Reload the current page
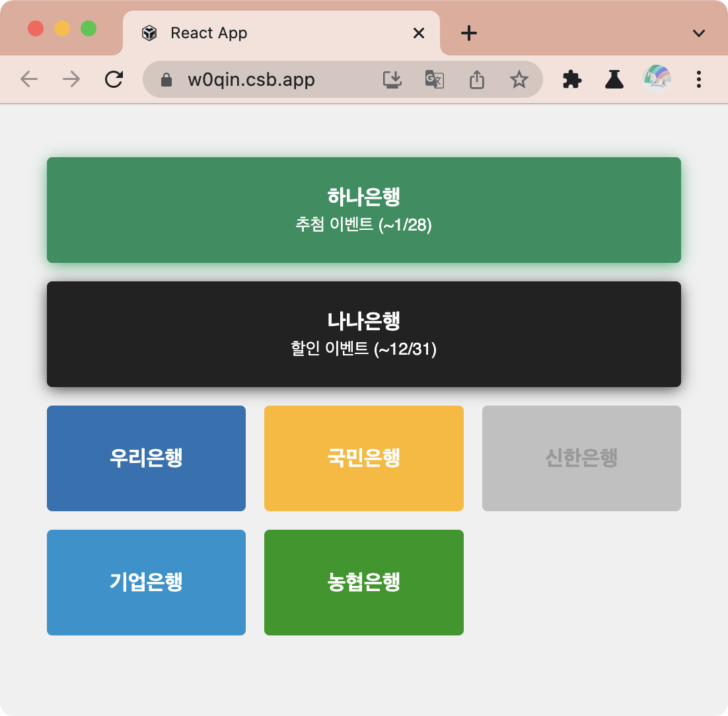 [x=114, y=79]
